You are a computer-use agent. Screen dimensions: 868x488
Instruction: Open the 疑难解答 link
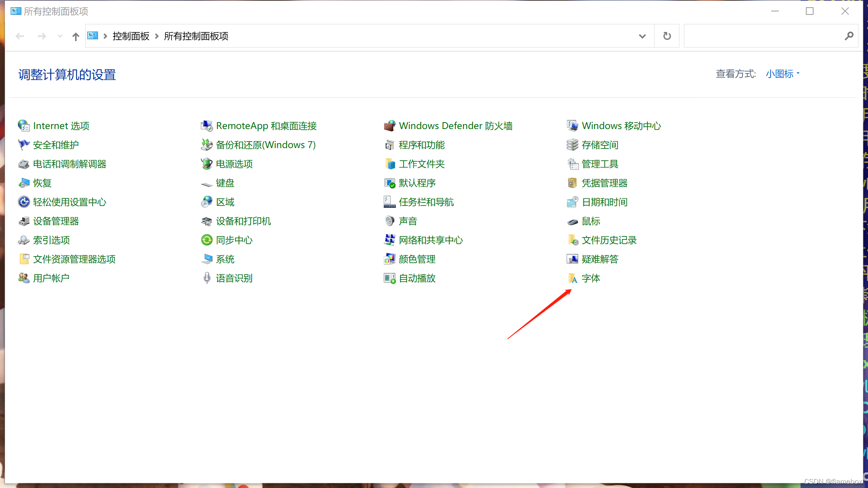tap(600, 259)
